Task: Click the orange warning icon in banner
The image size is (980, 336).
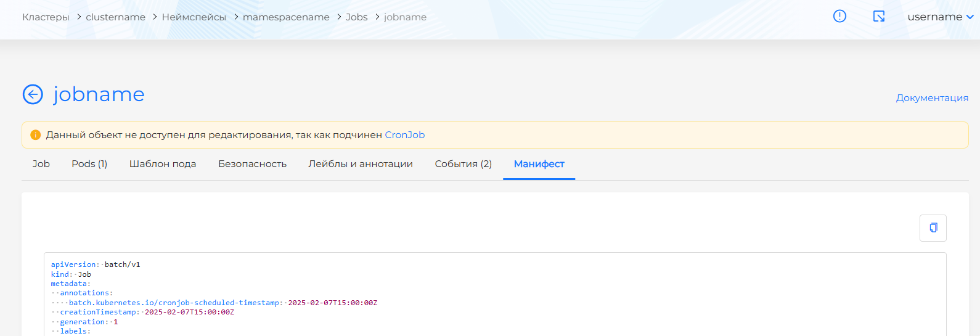Action: (x=35, y=135)
